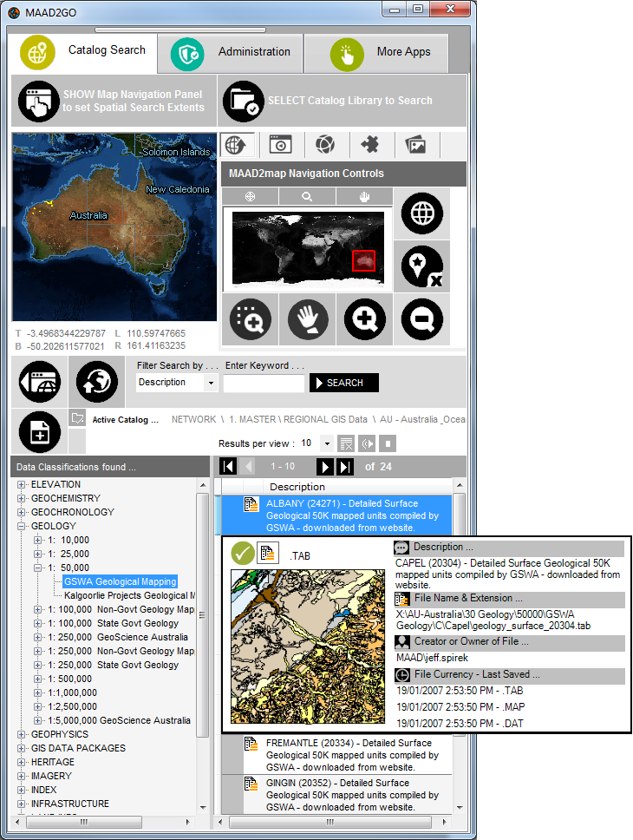Expand the GEOPHYSICS tree node
The width and height of the screenshot is (633, 840).
coord(23,734)
